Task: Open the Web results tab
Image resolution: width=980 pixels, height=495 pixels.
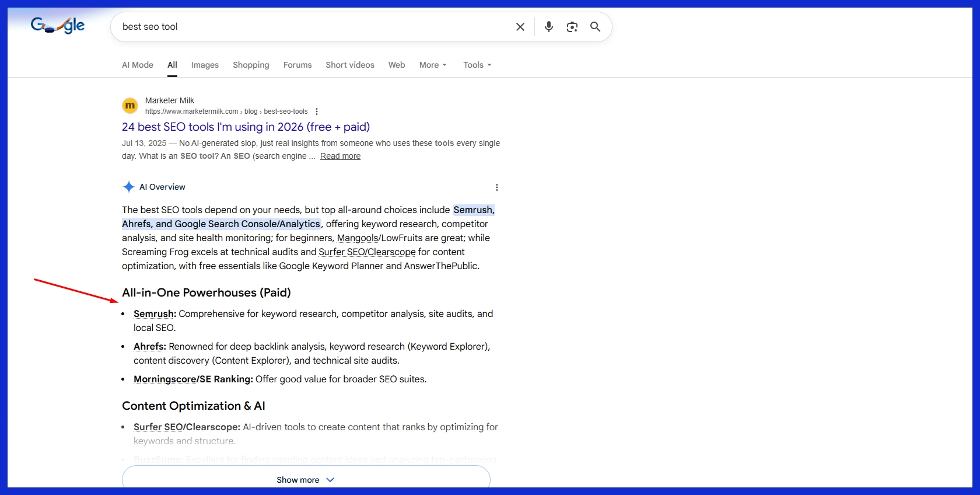Action: click(397, 65)
